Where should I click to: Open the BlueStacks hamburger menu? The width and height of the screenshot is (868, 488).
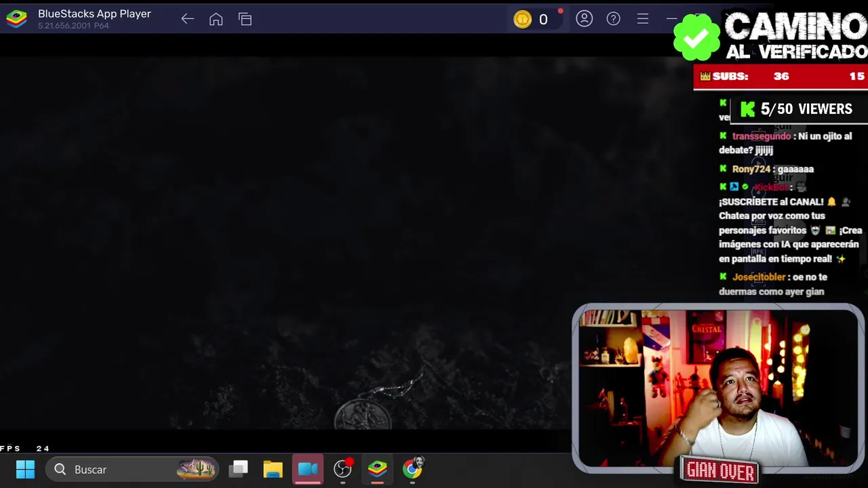[643, 19]
